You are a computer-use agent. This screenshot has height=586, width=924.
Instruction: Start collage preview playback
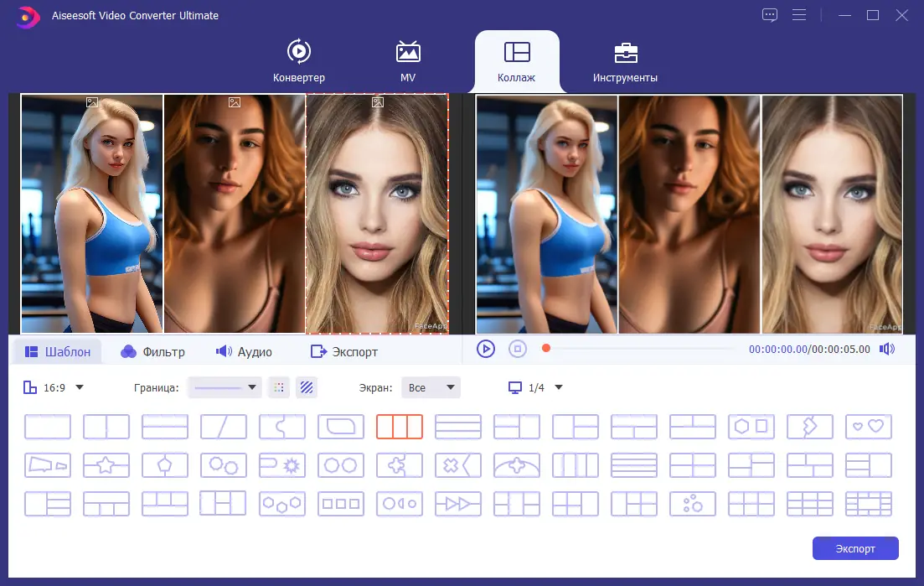click(x=486, y=349)
